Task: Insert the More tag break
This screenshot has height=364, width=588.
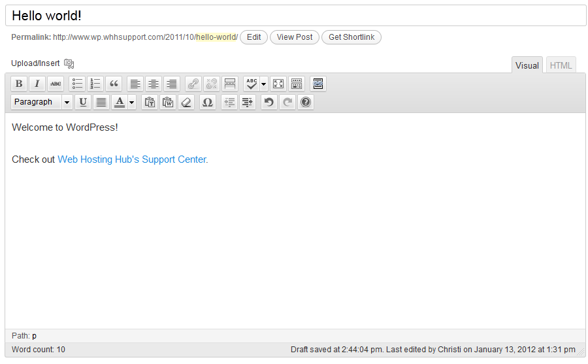Action: 229,84
